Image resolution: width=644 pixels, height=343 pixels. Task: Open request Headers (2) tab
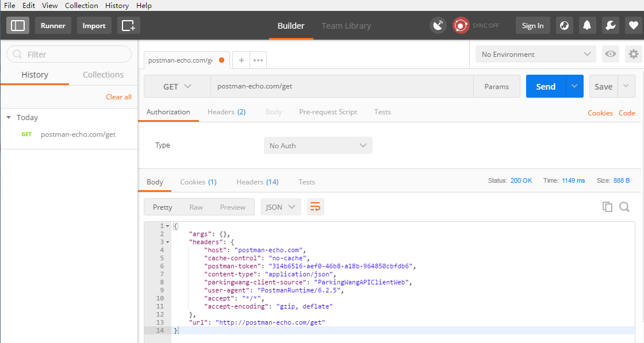click(x=227, y=112)
